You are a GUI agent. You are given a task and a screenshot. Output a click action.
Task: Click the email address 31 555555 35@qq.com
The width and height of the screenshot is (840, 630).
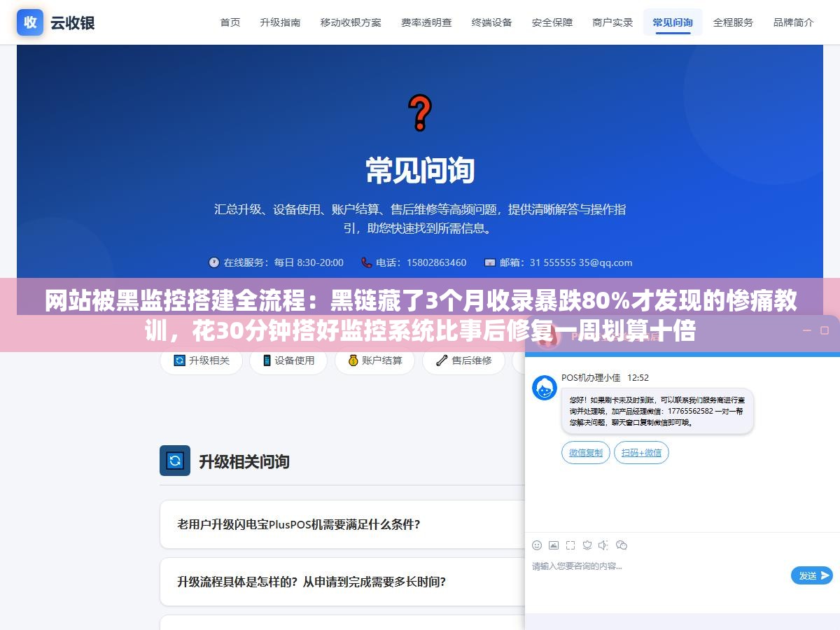coord(581,262)
